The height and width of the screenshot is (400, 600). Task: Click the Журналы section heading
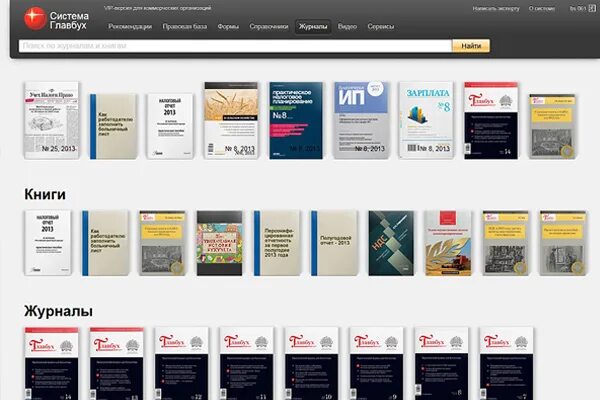pos(58,311)
